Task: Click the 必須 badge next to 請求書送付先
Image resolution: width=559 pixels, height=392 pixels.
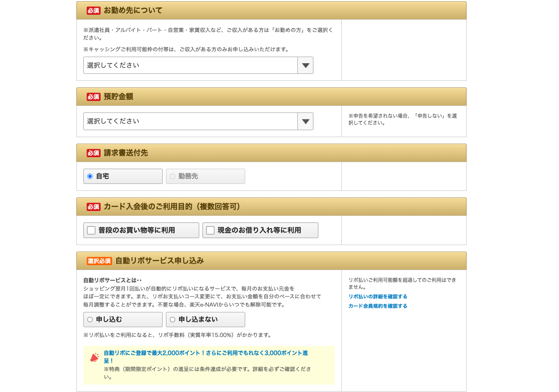Action: coord(94,153)
